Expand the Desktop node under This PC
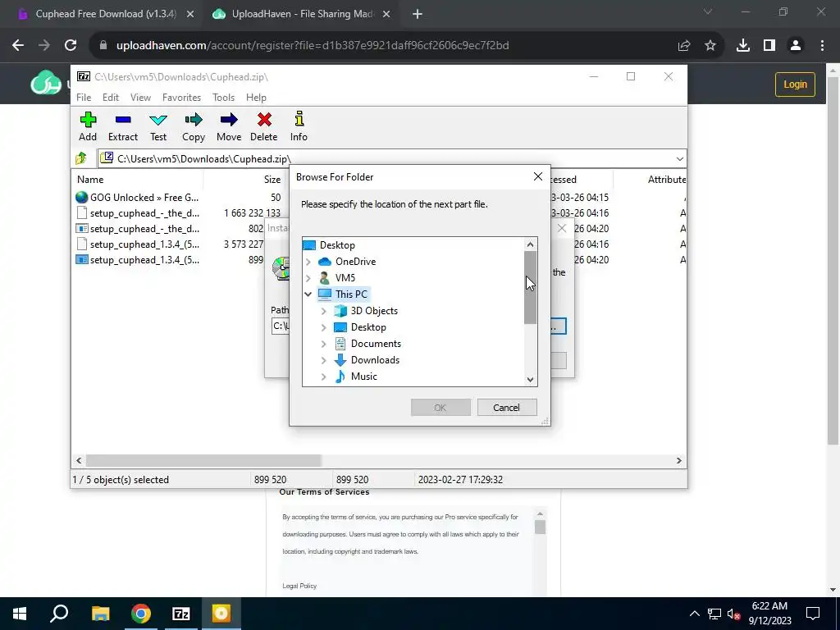Viewport: 840px width, 630px height. 323,327
